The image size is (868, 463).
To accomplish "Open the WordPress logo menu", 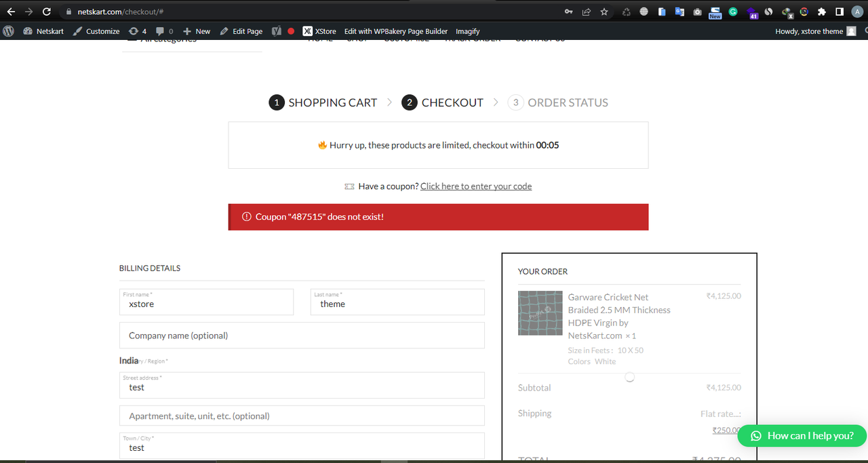I will point(9,31).
